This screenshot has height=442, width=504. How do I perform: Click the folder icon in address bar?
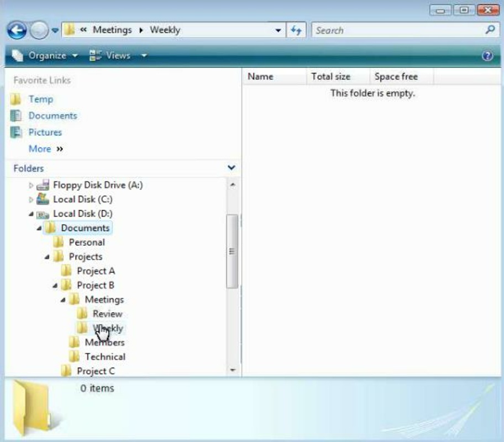[x=69, y=30]
